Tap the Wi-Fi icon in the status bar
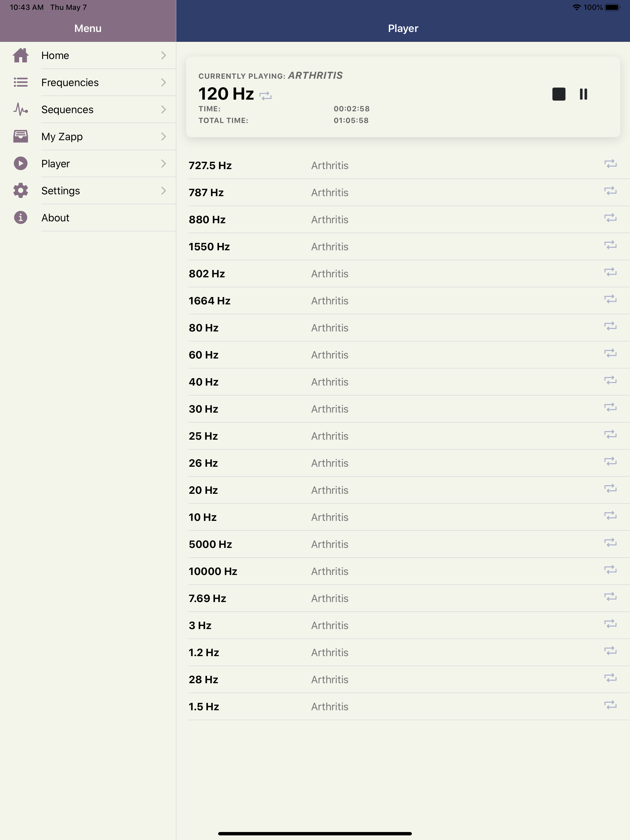Screen dimensions: 630x840 coord(576,7)
